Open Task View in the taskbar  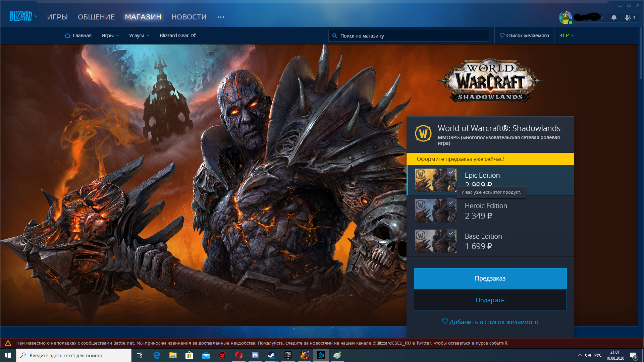click(140, 355)
